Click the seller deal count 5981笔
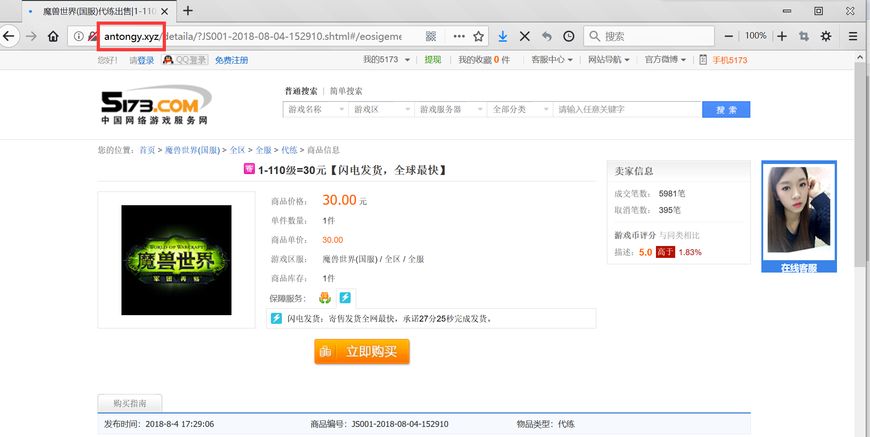The width and height of the screenshot is (870, 437). click(672, 194)
